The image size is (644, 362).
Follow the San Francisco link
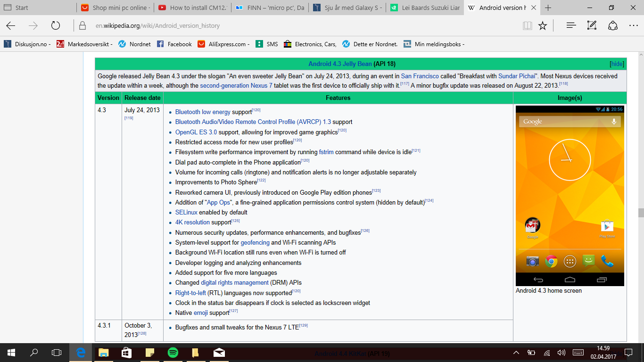[420, 76]
